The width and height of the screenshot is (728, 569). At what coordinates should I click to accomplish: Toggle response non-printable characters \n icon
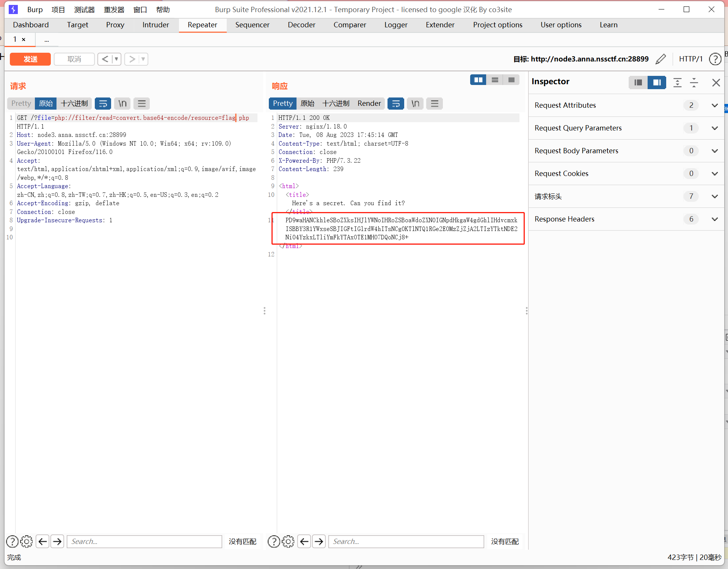click(x=415, y=104)
